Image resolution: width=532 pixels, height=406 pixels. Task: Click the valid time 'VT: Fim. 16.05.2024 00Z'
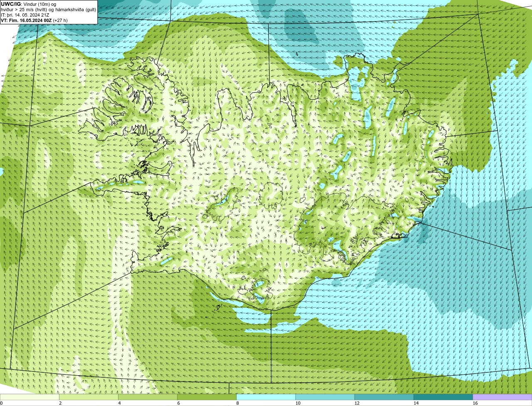pyautogui.click(x=26, y=20)
